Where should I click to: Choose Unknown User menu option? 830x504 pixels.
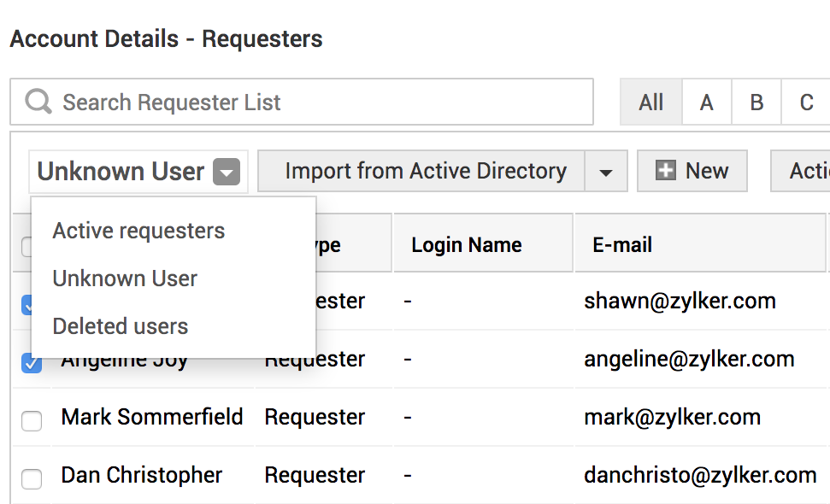(x=125, y=278)
